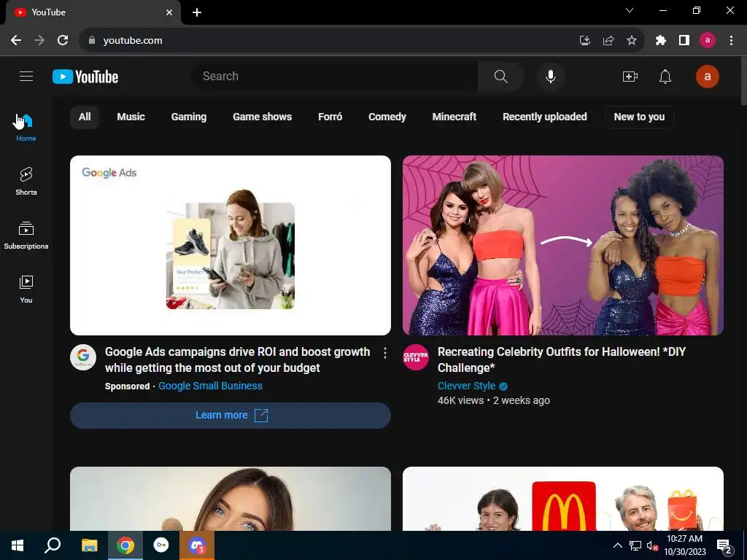Open a new browser tab

point(197,12)
